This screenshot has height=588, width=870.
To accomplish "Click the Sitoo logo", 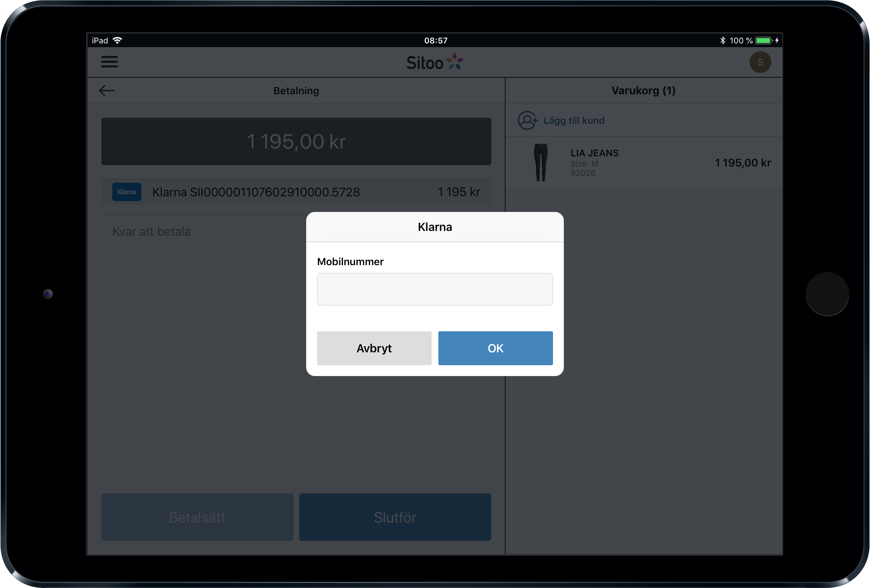I will click(435, 62).
